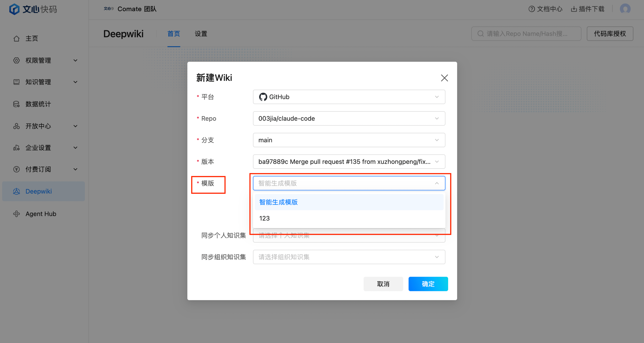
Task: Click the 付费订阅 yen icon
Action: pos(16,169)
